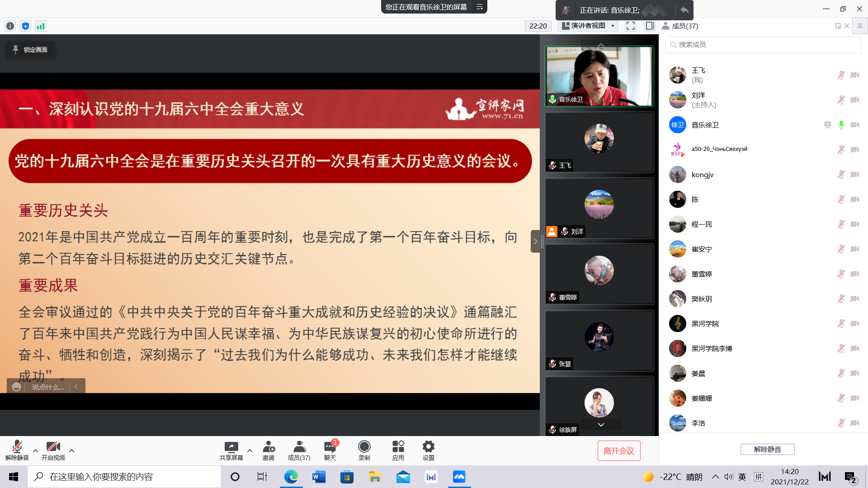This screenshot has height=488, width=868.
Task: Turn on video in bottom toolbar
Action: click(x=53, y=450)
